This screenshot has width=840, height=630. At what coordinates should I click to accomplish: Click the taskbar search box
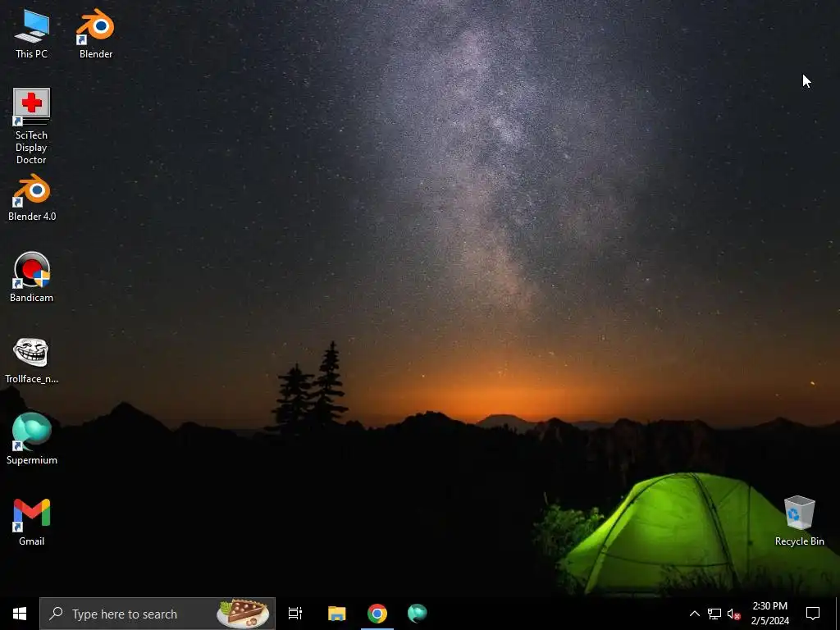coord(157,614)
